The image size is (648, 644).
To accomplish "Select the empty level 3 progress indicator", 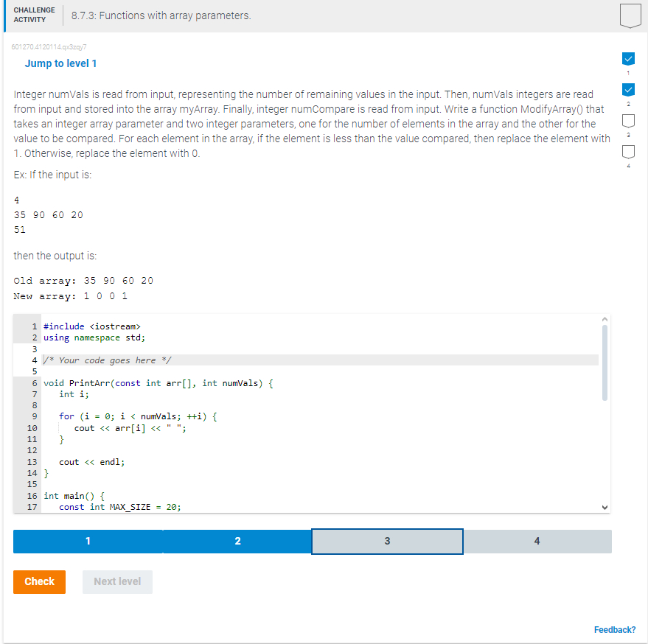I will pos(628,121).
